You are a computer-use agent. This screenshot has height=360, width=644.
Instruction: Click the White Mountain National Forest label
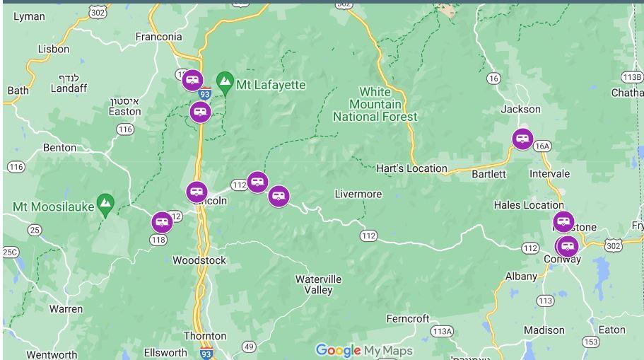pyautogui.click(x=375, y=105)
